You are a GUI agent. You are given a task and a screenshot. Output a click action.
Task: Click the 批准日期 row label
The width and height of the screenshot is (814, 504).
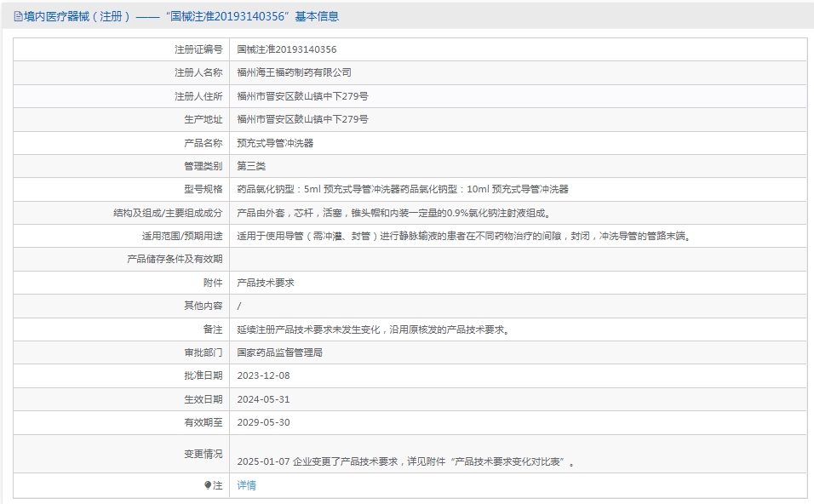[x=203, y=375]
